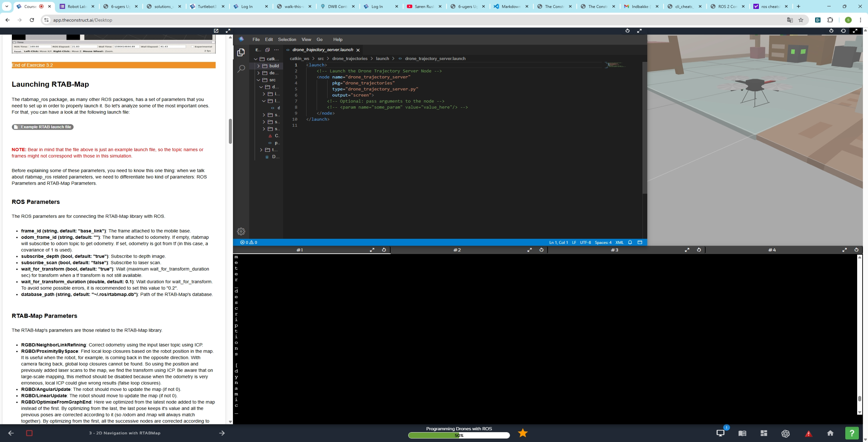Open the Spaces: 4 indentation selector

click(603, 243)
